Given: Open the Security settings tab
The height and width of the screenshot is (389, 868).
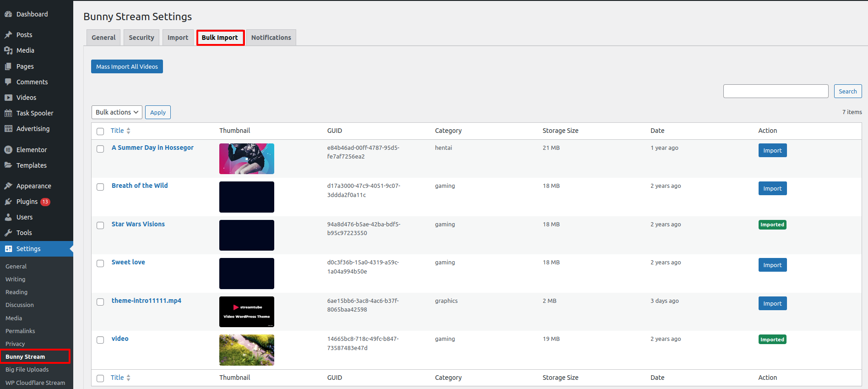Looking at the screenshot, I should [141, 38].
